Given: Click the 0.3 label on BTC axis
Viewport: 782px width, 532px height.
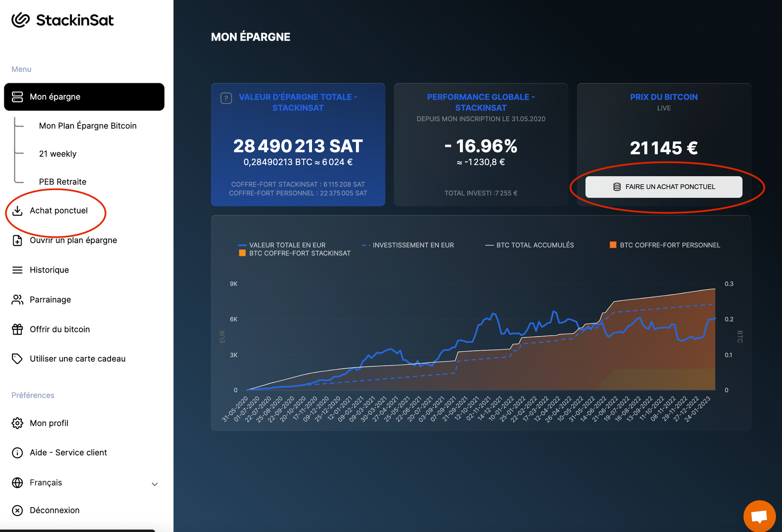Looking at the screenshot, I should pos(729,284).
